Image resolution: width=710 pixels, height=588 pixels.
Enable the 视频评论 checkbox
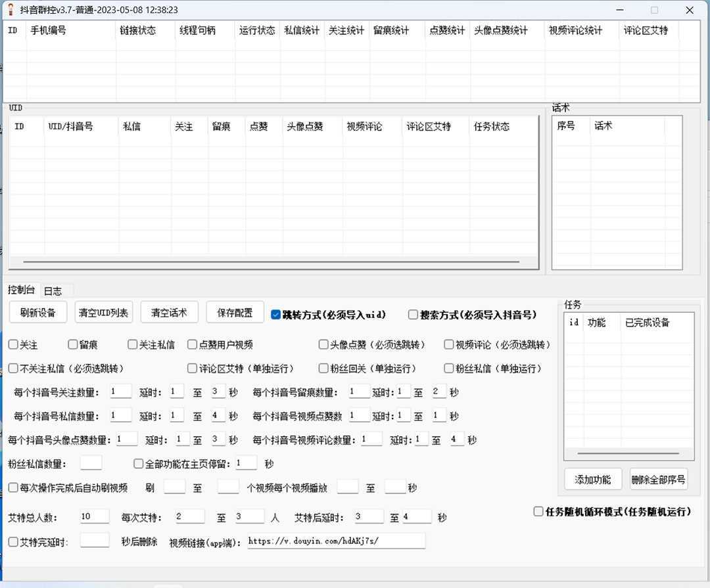[448, 344]
